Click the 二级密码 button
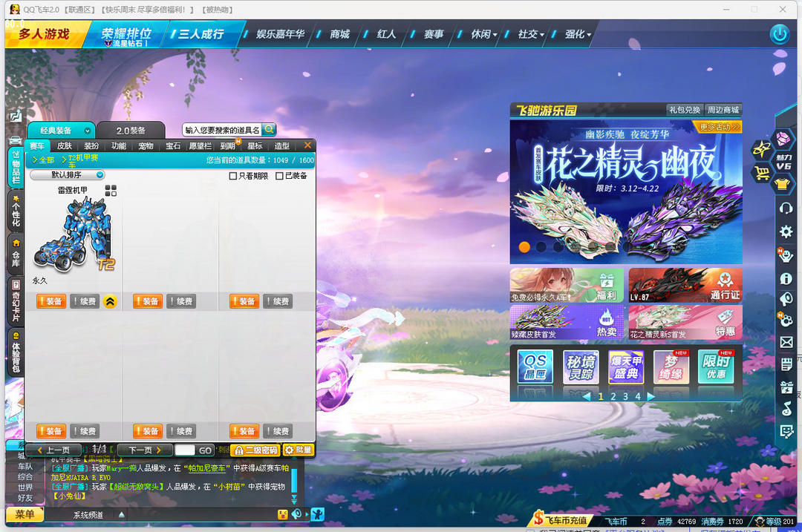The width and height of the screenshot is (802, 532). pos(255,450)
